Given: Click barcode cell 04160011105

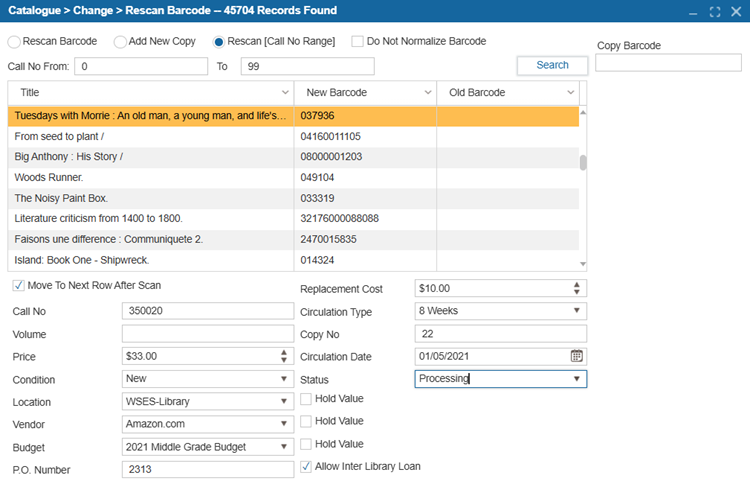Looking at the screenshot, I should [365, 137].
